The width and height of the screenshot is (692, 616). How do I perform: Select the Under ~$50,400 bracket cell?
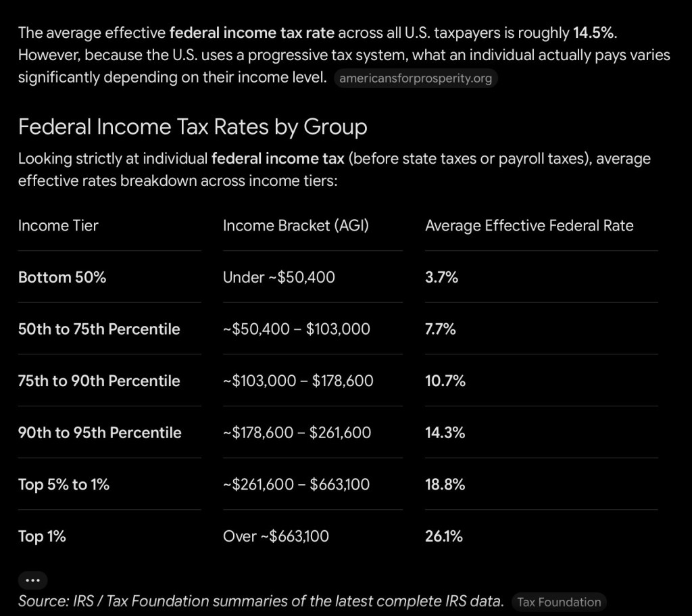[x=279, y=277]
